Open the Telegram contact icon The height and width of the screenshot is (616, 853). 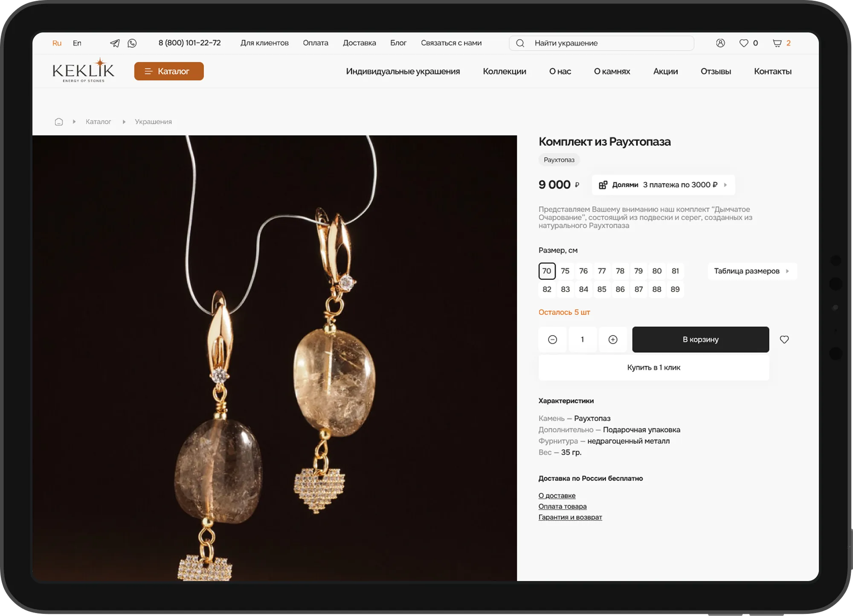click(115, 43)
